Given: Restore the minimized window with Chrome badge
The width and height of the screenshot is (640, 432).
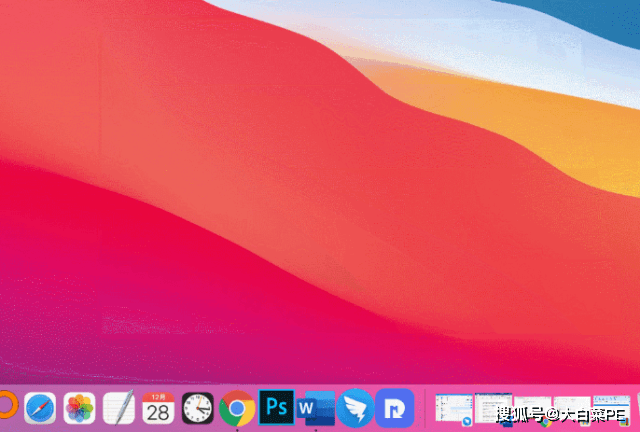Looking at the screenshot, I should 533,410.
